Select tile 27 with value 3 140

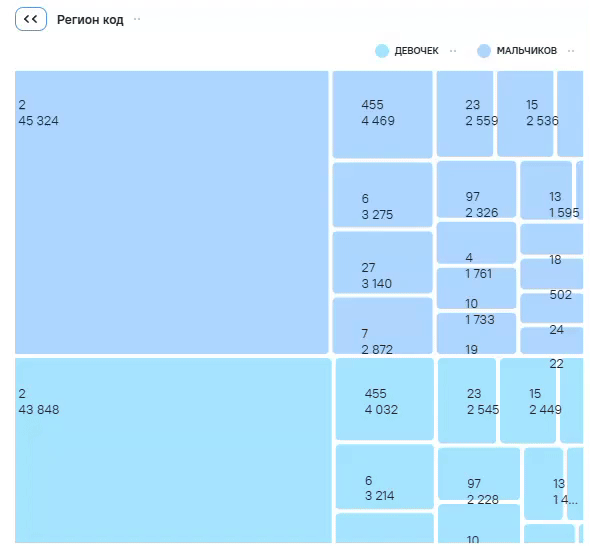[382, 262]
